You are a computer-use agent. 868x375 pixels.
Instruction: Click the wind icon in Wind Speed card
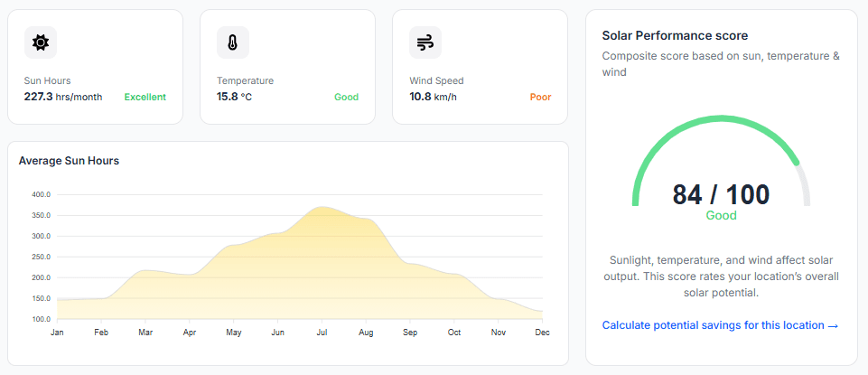pyautogui.click(x=425, y=42)
